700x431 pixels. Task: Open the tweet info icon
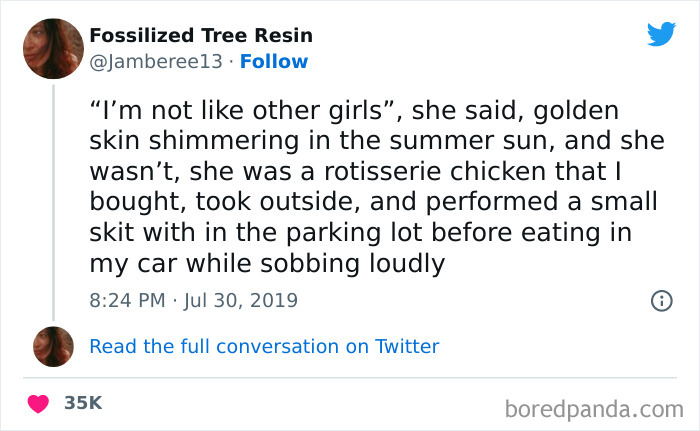pos(660,300)
